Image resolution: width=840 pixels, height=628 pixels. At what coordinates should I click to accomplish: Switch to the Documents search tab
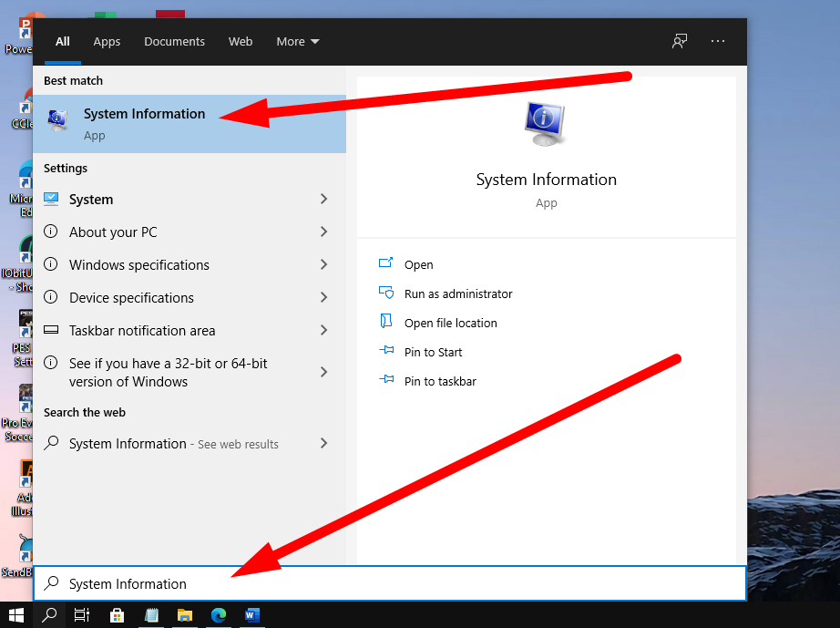point(174,41)
